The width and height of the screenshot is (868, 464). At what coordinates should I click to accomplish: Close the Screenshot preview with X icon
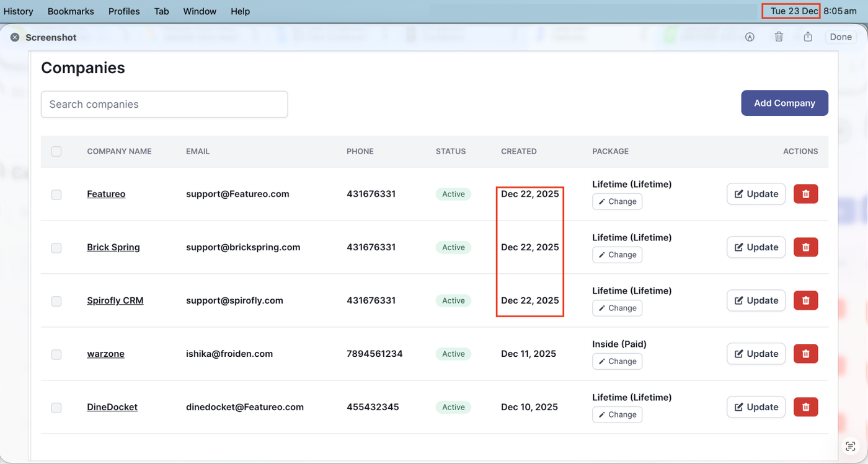pyautogui.click(x=15, y=37)
